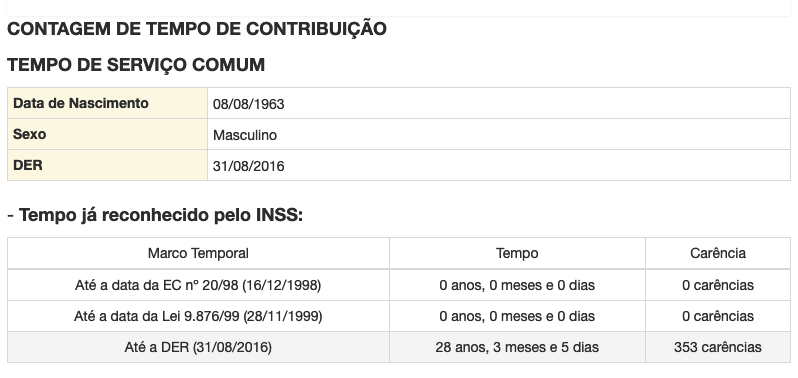Click the Sexo label cell

(107, 134)
